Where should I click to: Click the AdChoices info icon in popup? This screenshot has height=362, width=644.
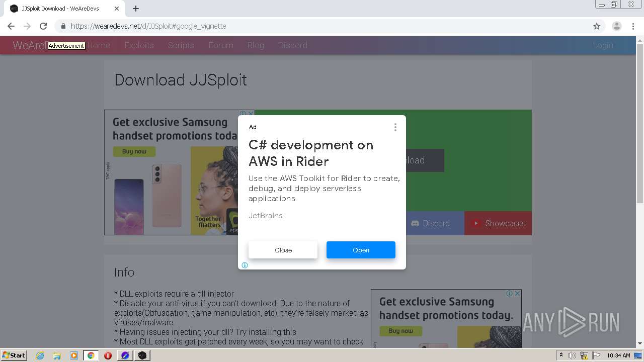[x=245, y=265]
